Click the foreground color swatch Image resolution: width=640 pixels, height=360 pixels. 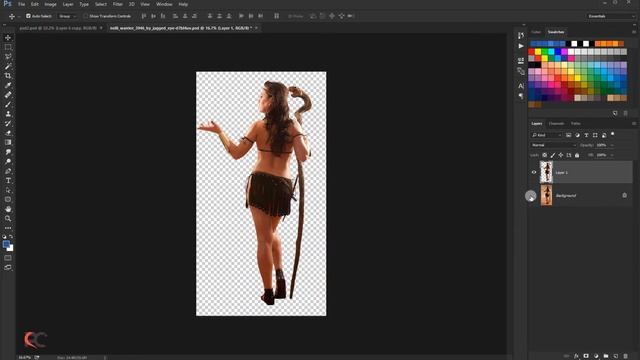point(6,244)
